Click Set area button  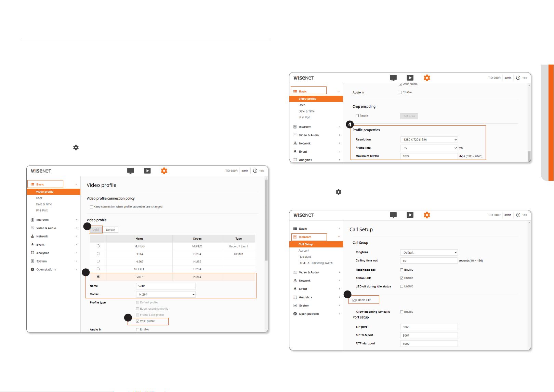pyautogui.click(x=409, y=116)
